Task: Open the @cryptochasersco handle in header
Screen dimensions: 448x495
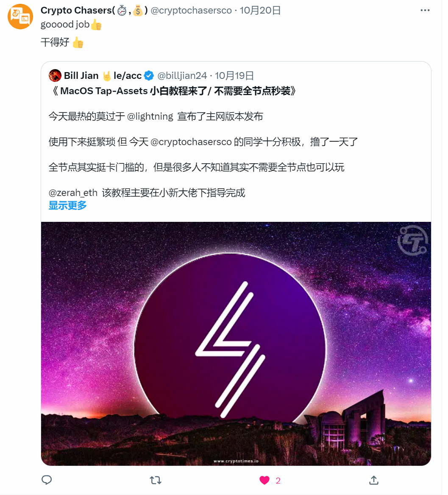Action: (x=191, y=10)
